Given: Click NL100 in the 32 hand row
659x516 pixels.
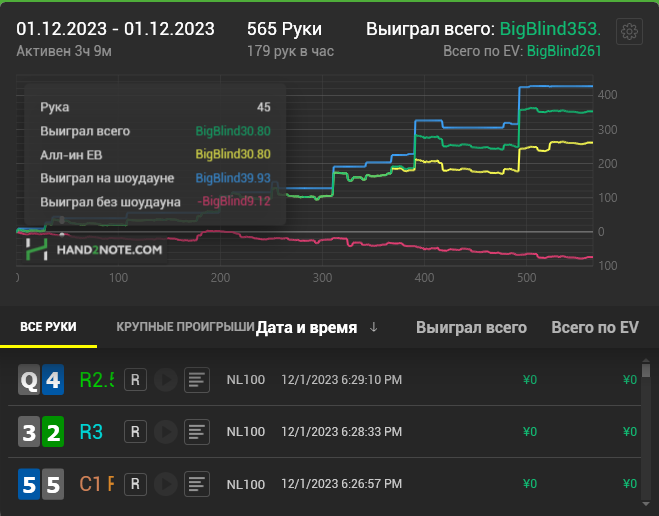Looking at the screenshot, I should tap(246, 432).
